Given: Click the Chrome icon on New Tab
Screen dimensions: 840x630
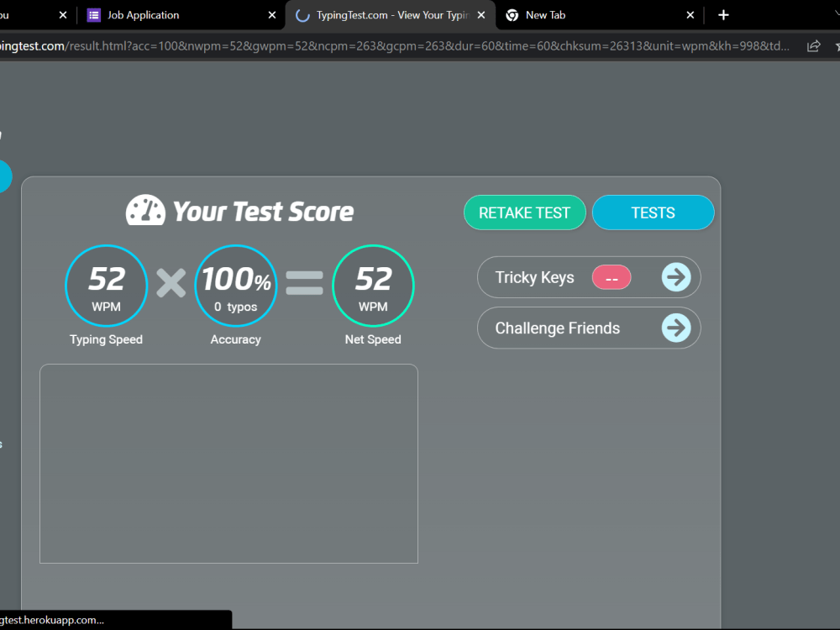Looking at the screenshot, I should pyautogui.click(x=512, y=15).
